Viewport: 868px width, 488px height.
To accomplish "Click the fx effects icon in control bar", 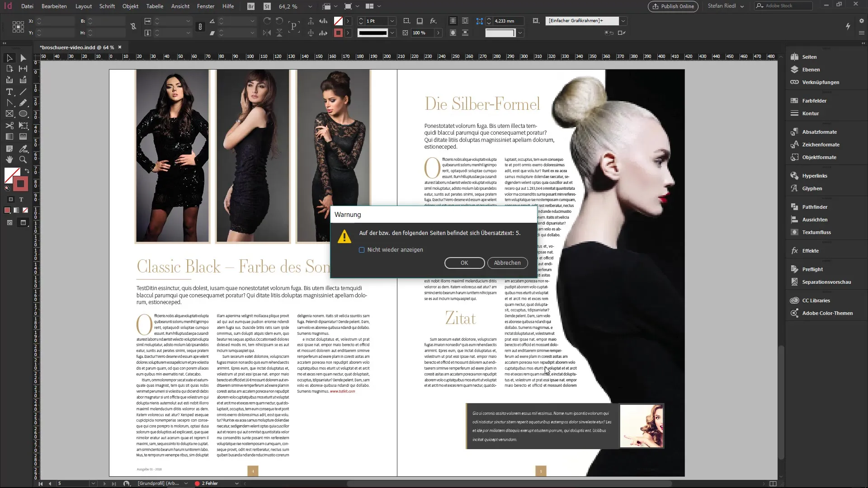I will tap(433, 21).
